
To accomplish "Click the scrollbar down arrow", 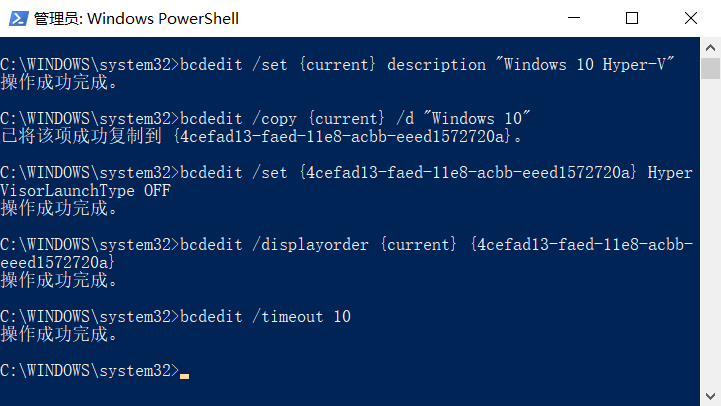I will pos(710,396).
